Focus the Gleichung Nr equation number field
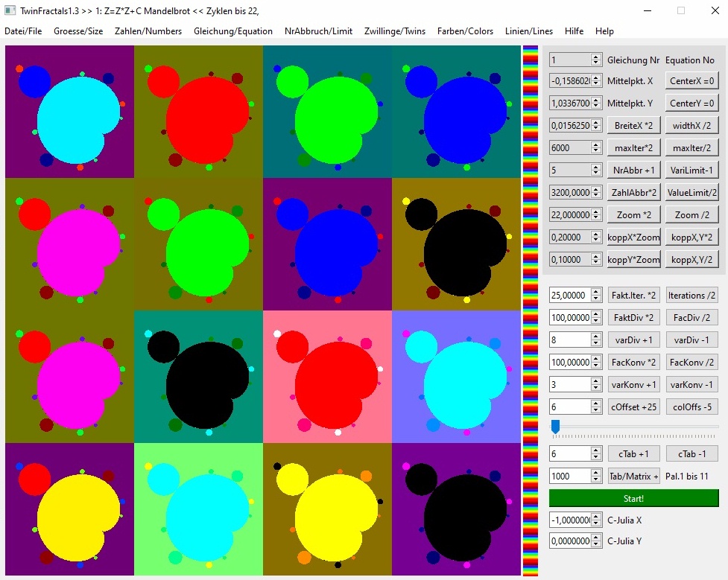This screenshot has width=728, height=580. point(576,60)
